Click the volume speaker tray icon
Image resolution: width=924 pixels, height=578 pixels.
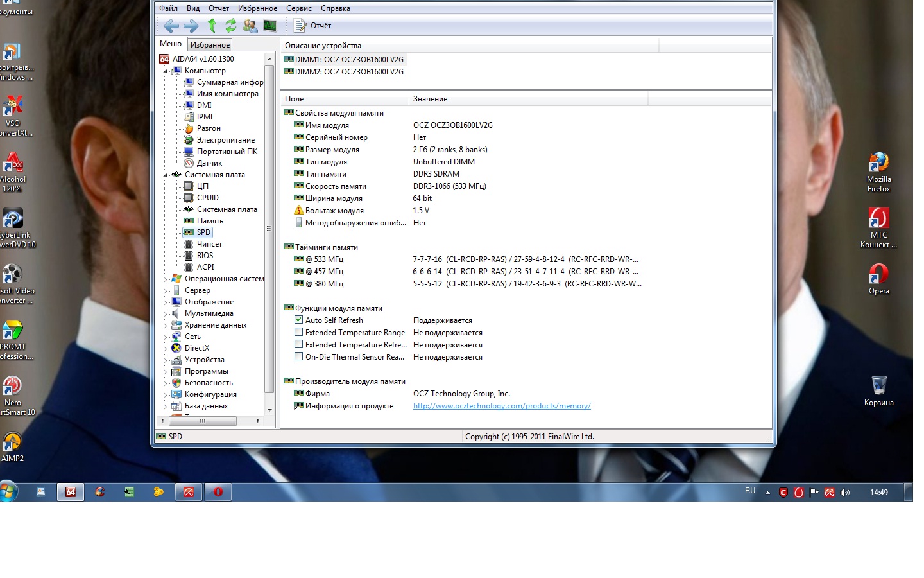844,493
